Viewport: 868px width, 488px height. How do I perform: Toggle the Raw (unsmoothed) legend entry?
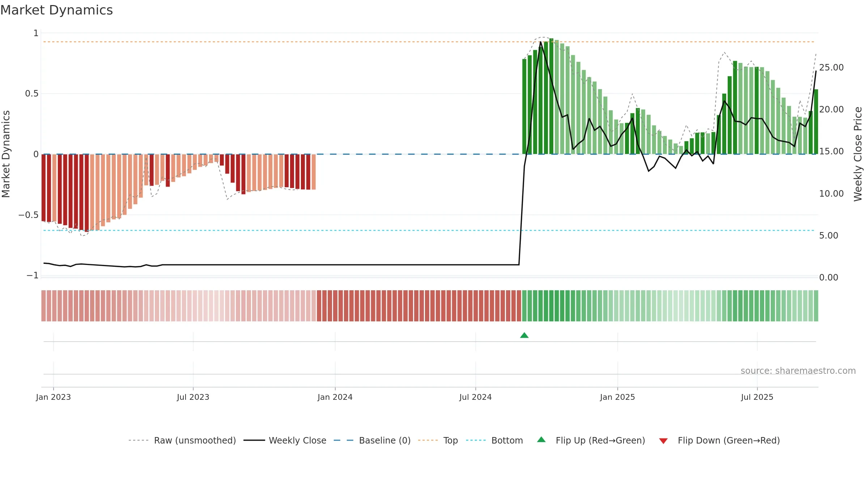182,440
